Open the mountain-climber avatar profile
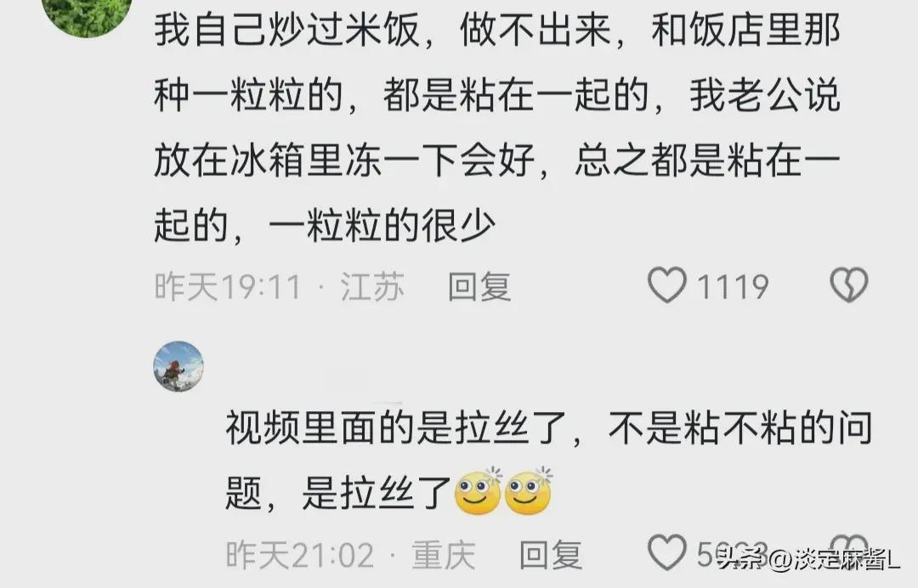The height and width of the screenshot is (588, 918). point(178,367)
